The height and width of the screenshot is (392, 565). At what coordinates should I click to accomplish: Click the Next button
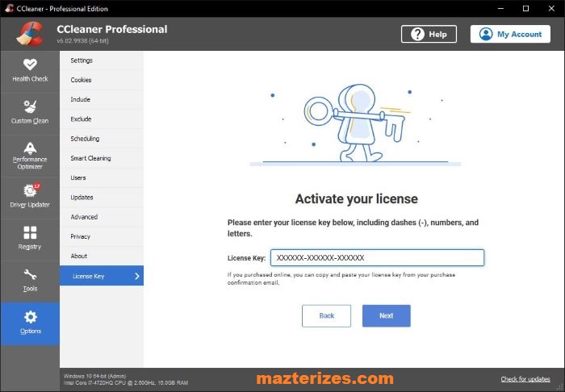(x=387, y=315)
